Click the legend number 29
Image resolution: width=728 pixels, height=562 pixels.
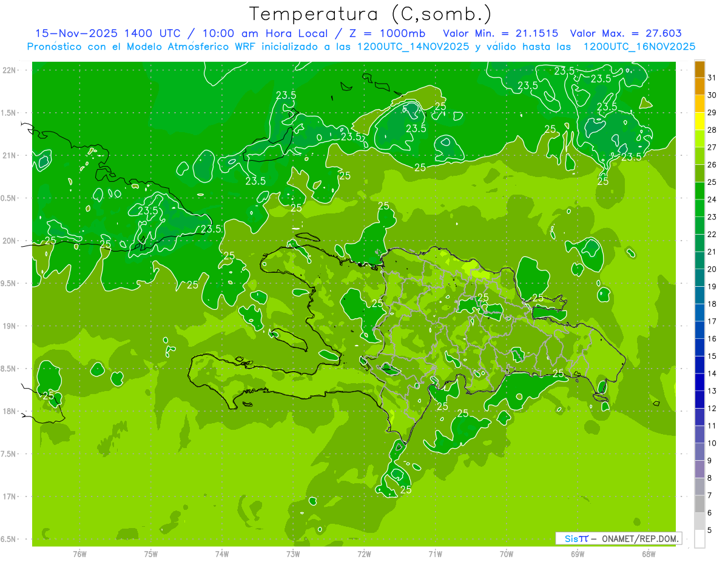[712, 113]
